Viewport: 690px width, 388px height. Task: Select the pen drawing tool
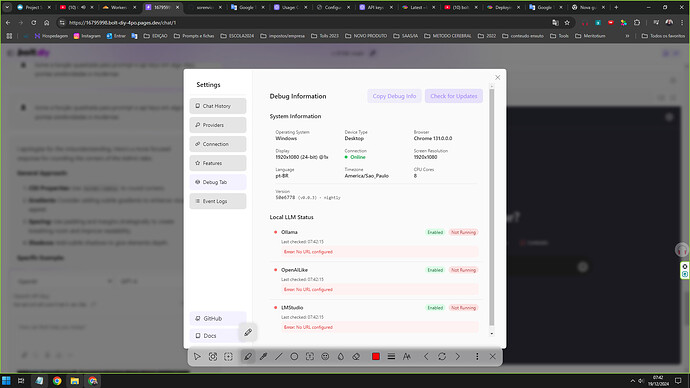click(x=248, y=357)
